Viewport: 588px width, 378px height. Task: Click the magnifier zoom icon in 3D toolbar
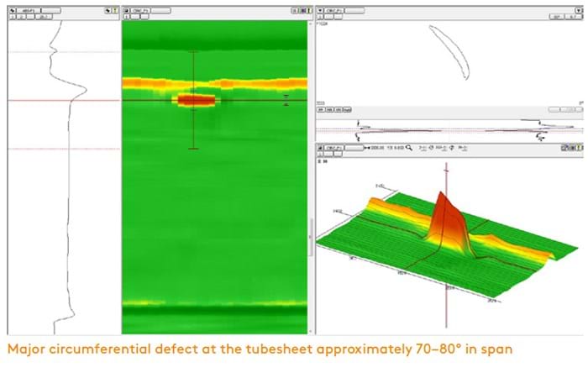408,147
